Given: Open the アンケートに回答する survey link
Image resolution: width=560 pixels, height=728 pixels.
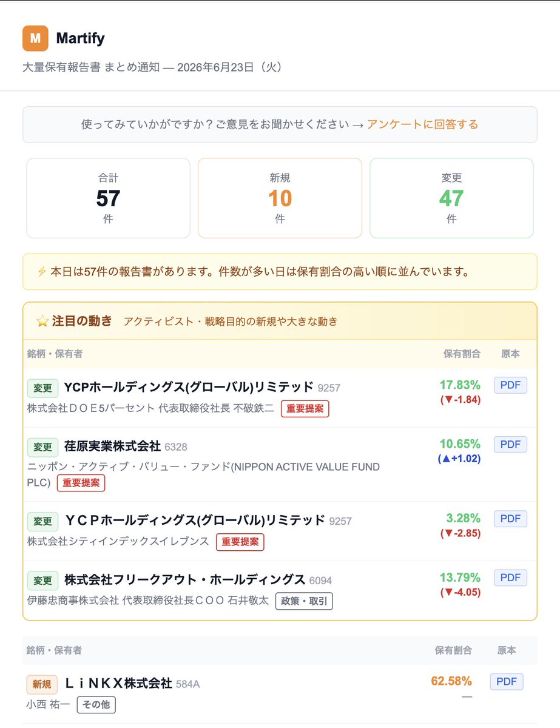Looking at the screenshot, I should (x=422, y=124).
